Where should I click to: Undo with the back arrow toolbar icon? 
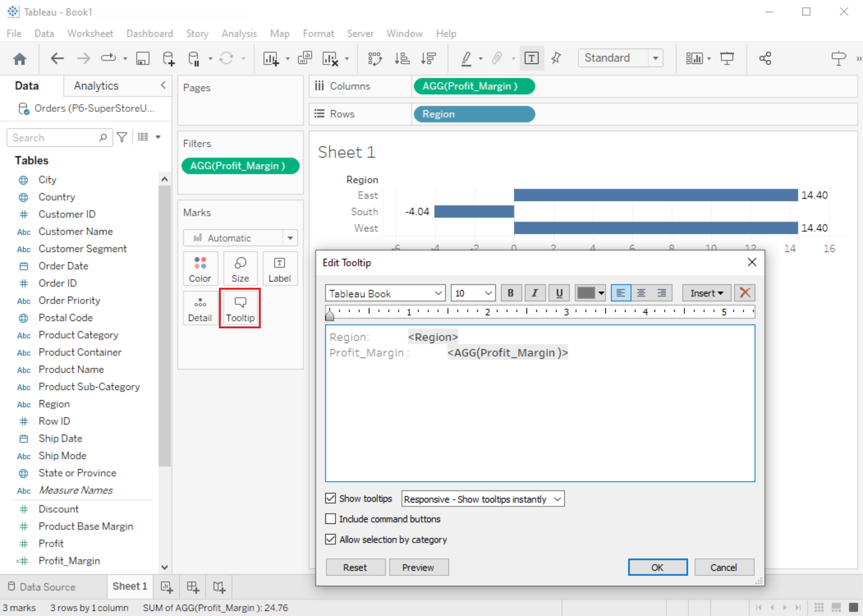pyautogui.click(x=57, y=58)
